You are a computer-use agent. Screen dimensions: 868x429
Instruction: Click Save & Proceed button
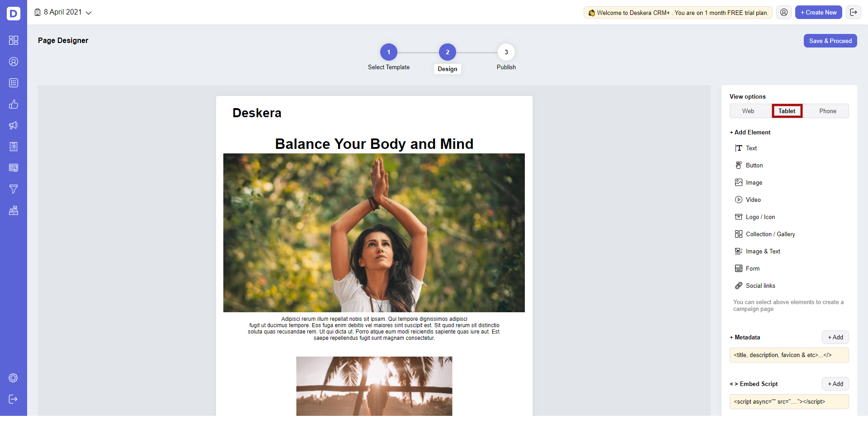click(x=830, y=41)
